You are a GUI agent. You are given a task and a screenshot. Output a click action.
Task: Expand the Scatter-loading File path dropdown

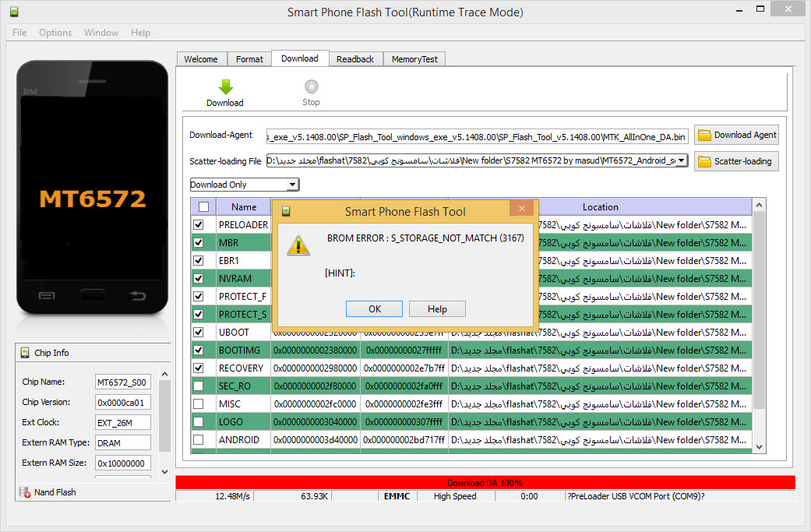click(x=681, y=160)
